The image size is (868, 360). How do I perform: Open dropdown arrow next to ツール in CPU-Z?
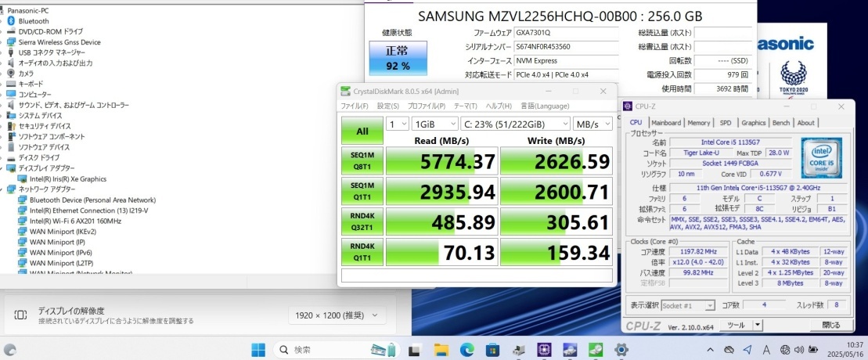tap(758, 325)
